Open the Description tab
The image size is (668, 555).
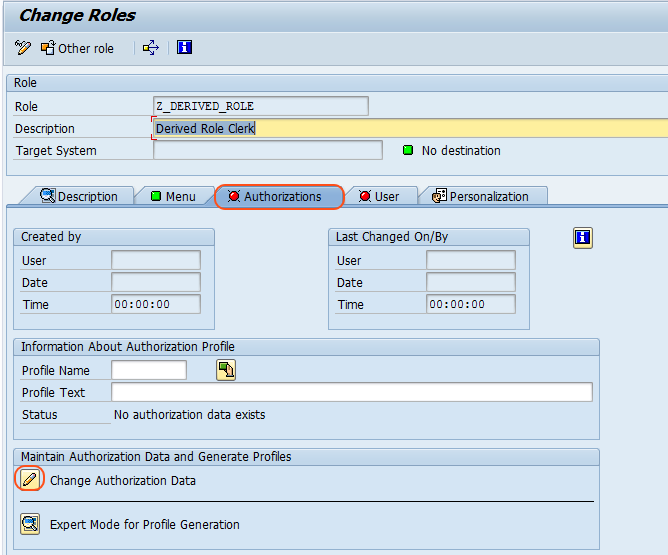tap(79, 196)
